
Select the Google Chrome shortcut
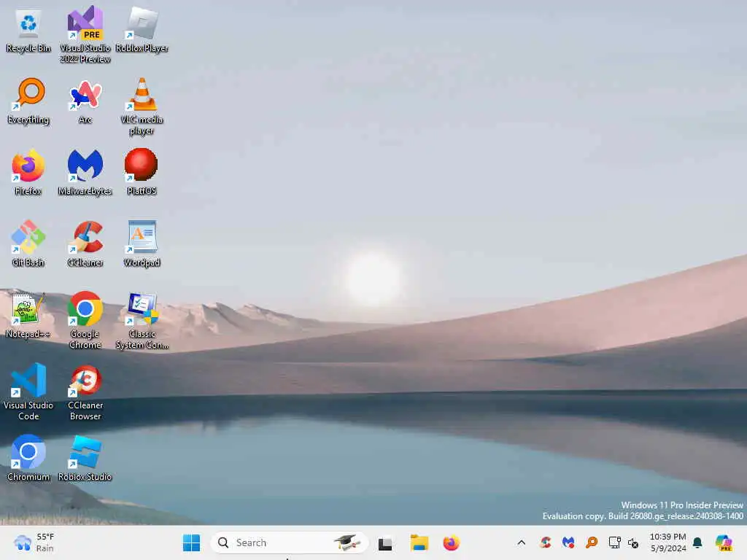(85, 321)
